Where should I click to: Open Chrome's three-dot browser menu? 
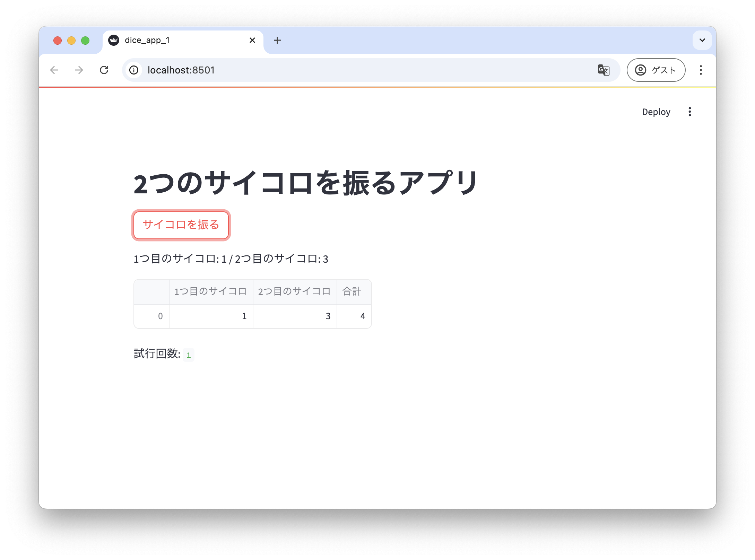(x=701, y=70)
